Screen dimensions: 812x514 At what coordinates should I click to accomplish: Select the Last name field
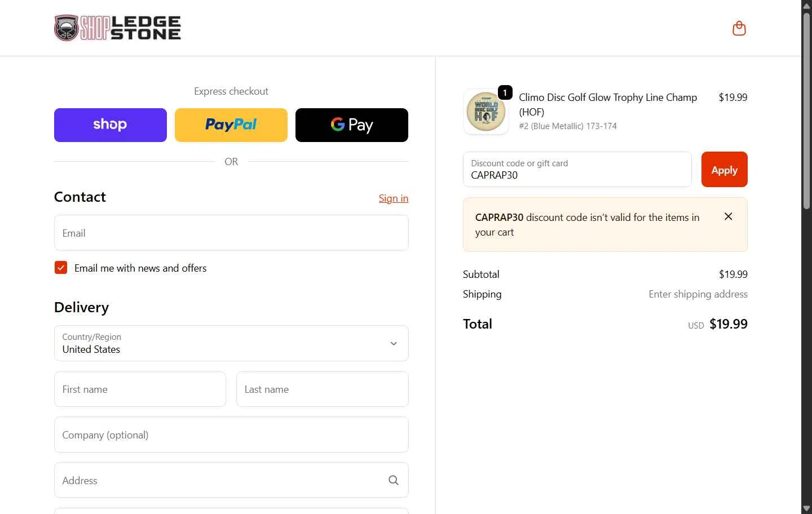coord(323,389)
